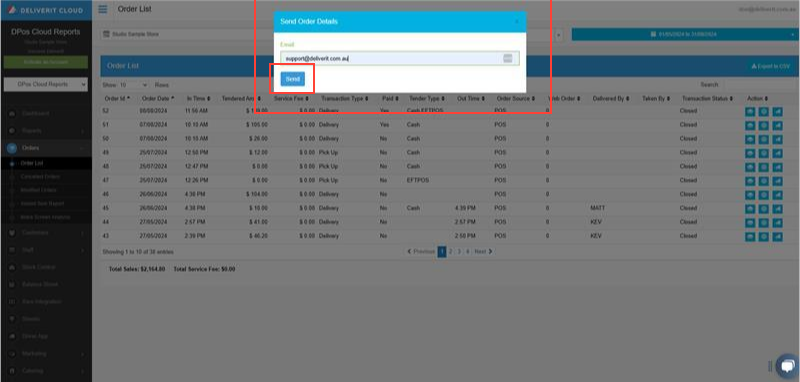Screen dimensions: 800x382
Task: Open Cancelled Orders in the sidebar
Action: click(40, 176)
